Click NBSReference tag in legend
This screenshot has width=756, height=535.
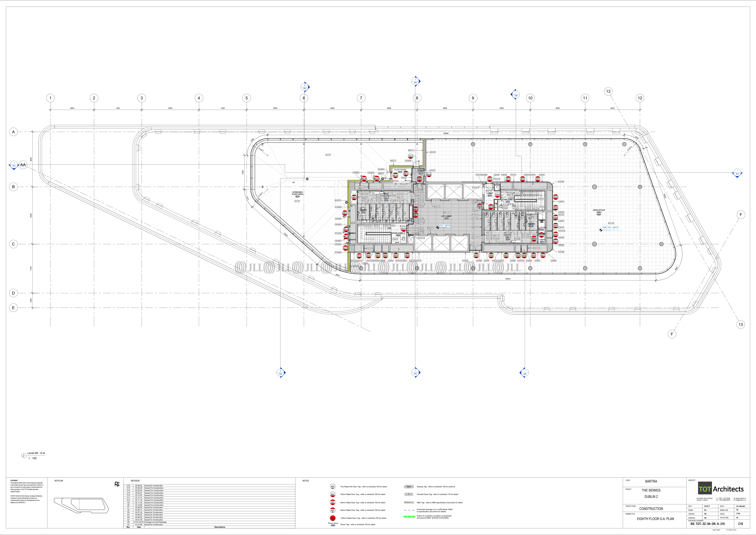[x=409, y=502]
